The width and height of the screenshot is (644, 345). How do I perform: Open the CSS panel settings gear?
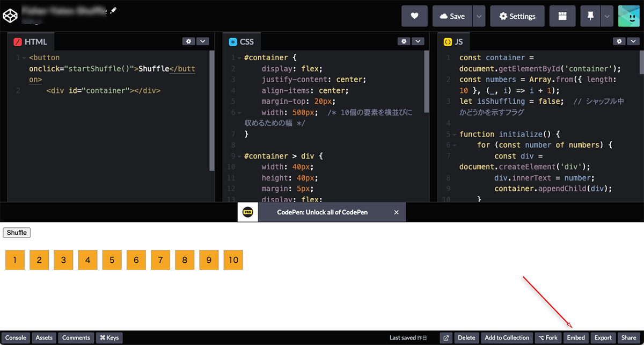coord(404,41)
